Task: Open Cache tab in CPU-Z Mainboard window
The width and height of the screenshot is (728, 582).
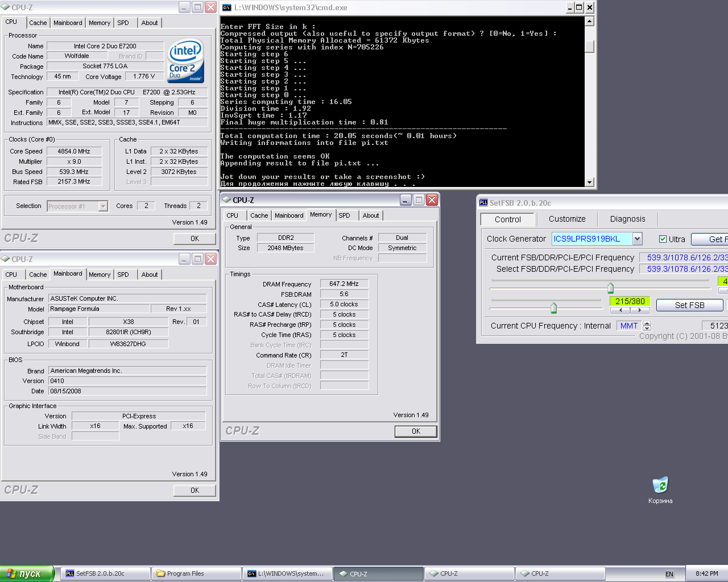Action: pyautogui.click(x=38, y=275)
